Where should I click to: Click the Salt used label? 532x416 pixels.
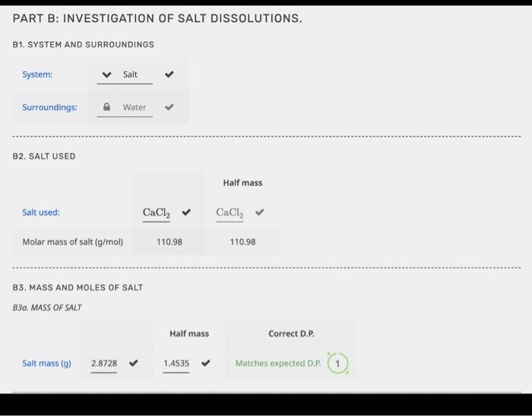pyautogui.click(x=41, y=213)
